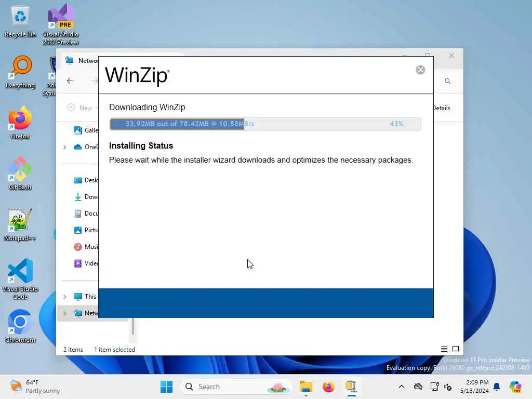Click the 'Installing Status' heading
Viewport: 532px width, 399px height.
coord(141,145)
